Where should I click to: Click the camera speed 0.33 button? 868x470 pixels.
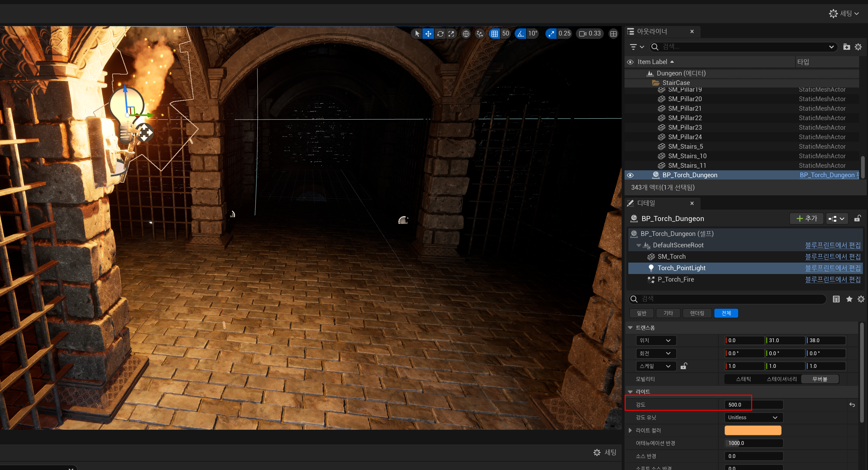click(590, 34)
